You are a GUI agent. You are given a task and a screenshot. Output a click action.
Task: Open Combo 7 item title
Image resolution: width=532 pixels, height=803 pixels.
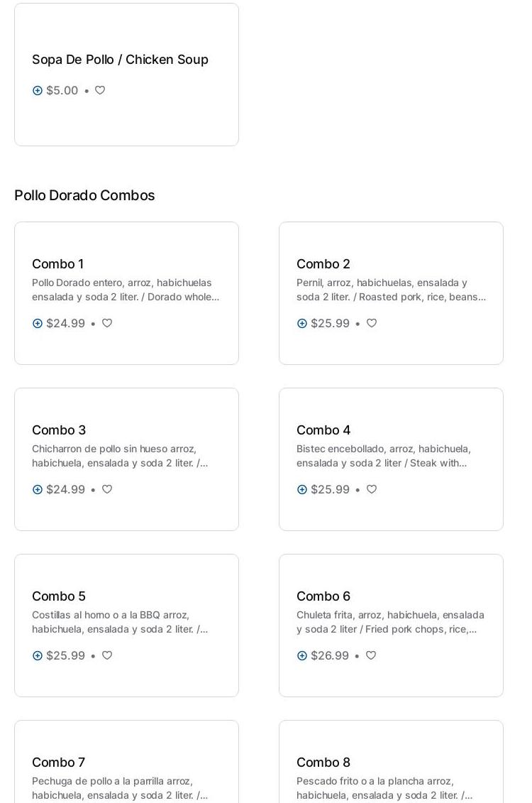[58, 763]
